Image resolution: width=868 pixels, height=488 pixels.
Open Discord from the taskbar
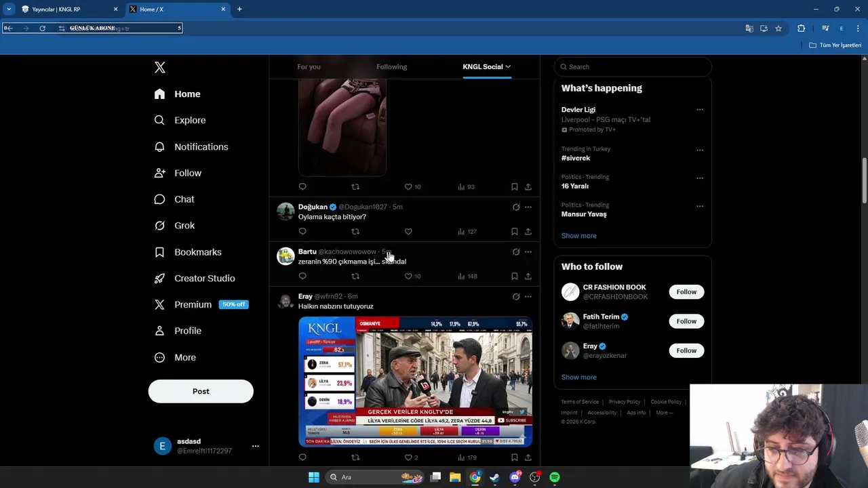[x=515, y=477]
